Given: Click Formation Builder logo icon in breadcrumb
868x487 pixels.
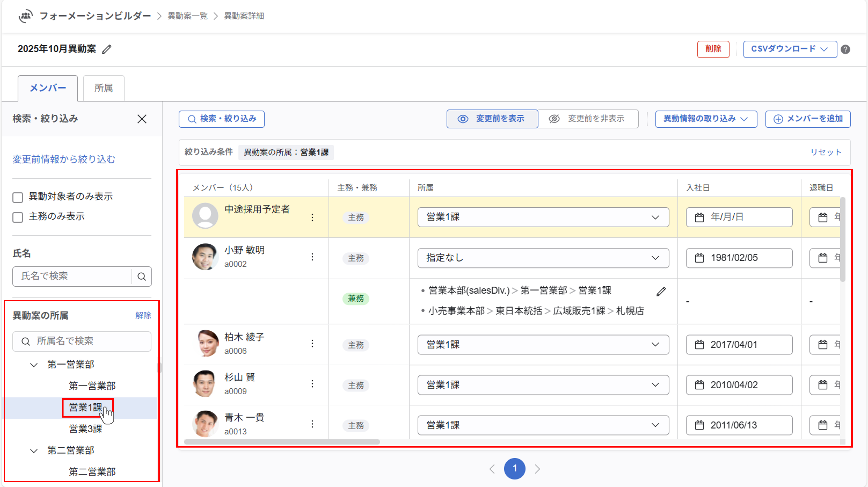Looking at the screenshot, I should tap(26, 16).
